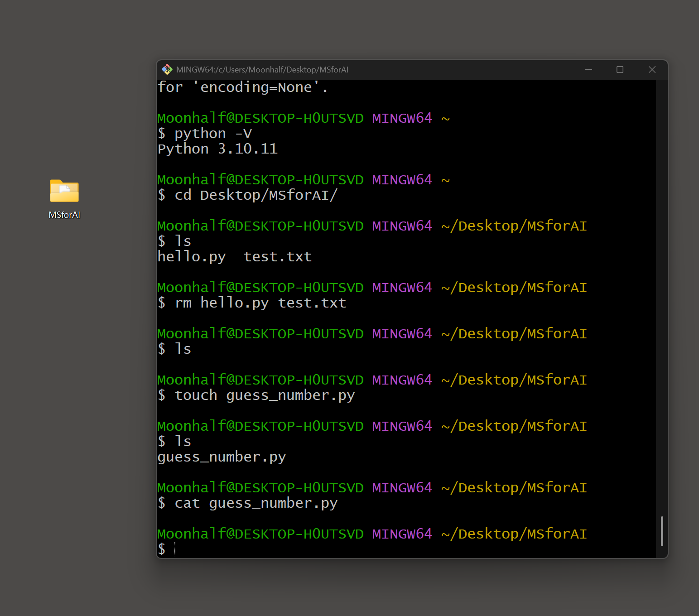
Task: Click the 'Python 3.10.11' output text
Action: (217, 149)
